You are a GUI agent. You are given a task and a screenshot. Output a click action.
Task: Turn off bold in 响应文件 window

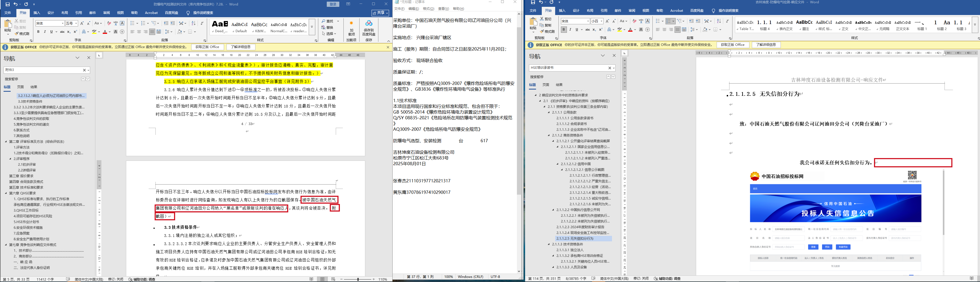coord(563,29)
